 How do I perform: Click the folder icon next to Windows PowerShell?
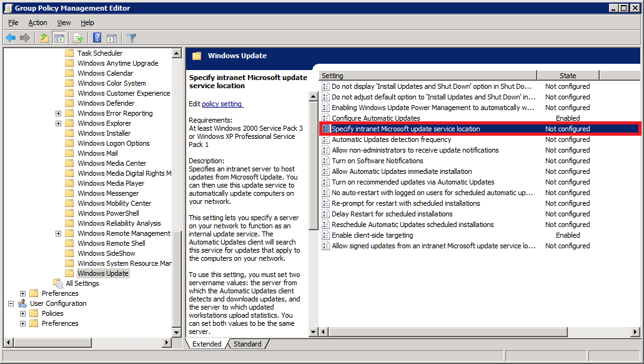tap(69, 213)
